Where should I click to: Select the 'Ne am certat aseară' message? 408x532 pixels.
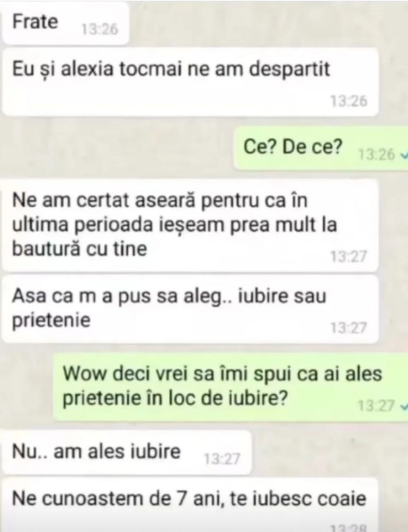190,226
